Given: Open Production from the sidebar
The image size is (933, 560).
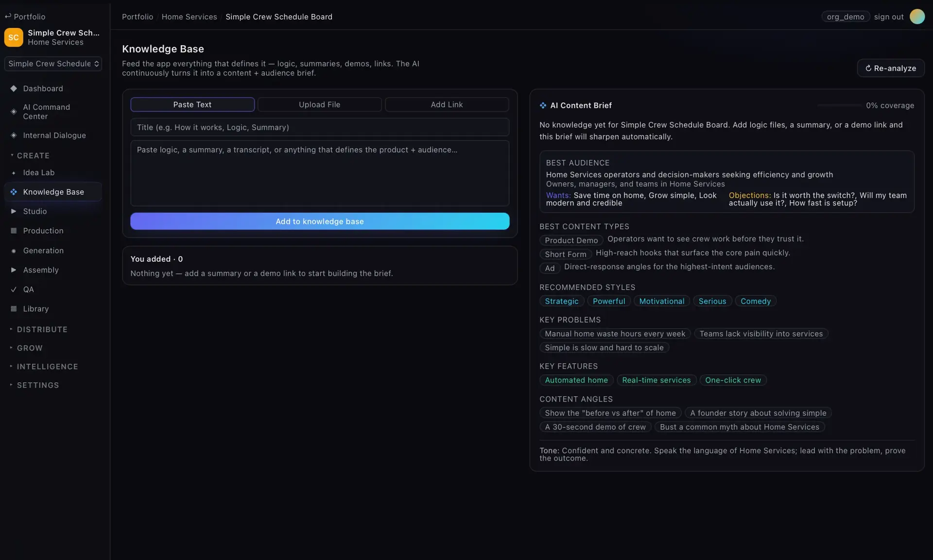Looking at the screenshot, I should point(53,231).
